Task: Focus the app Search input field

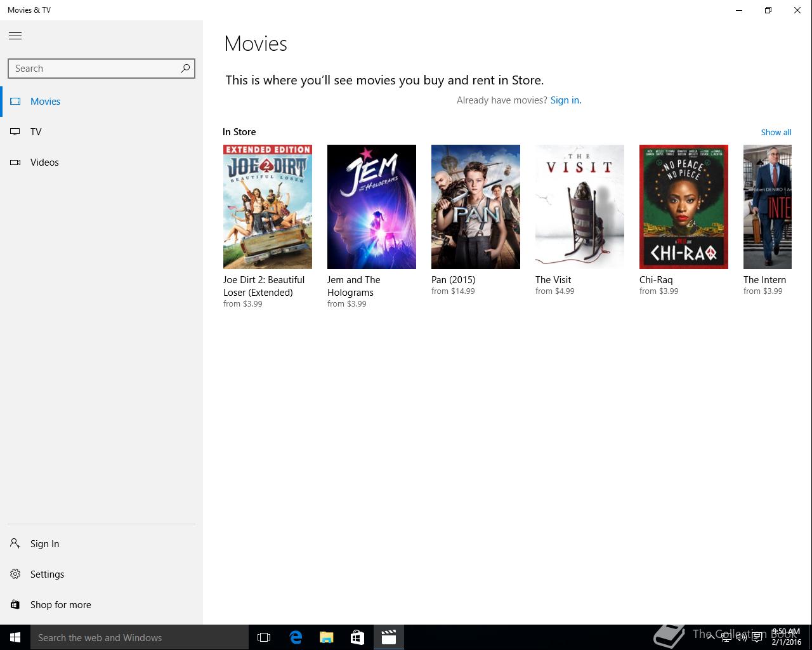Action: click(101, 69)
